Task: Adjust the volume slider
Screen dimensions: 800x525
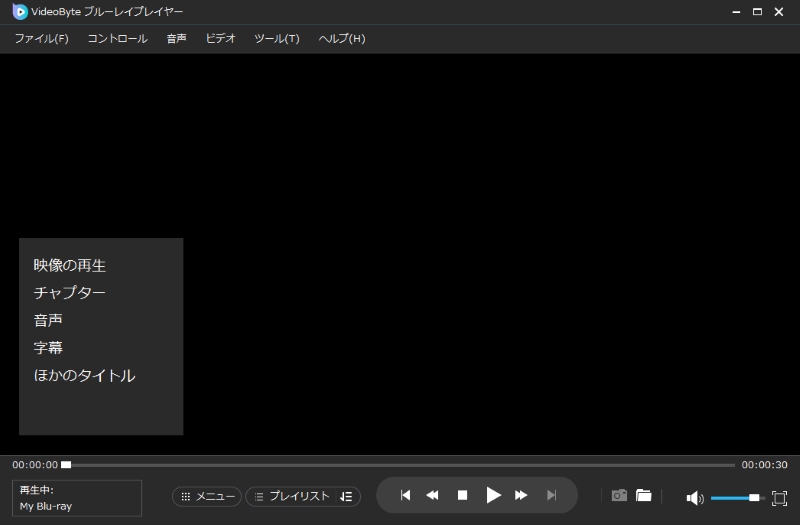Action: [735, 498]
